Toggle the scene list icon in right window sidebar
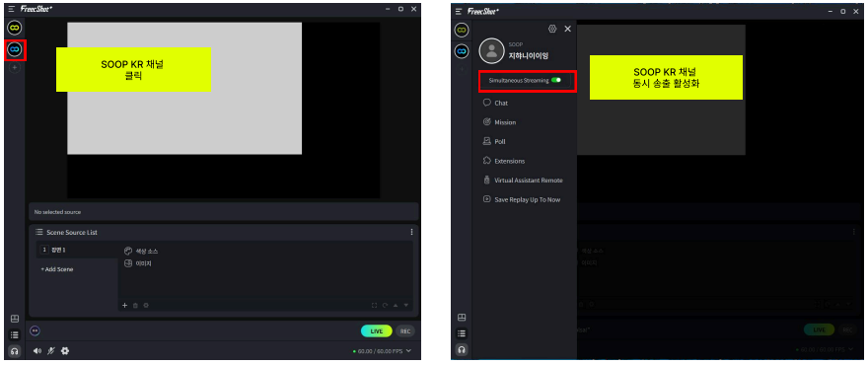 [462, 333]
